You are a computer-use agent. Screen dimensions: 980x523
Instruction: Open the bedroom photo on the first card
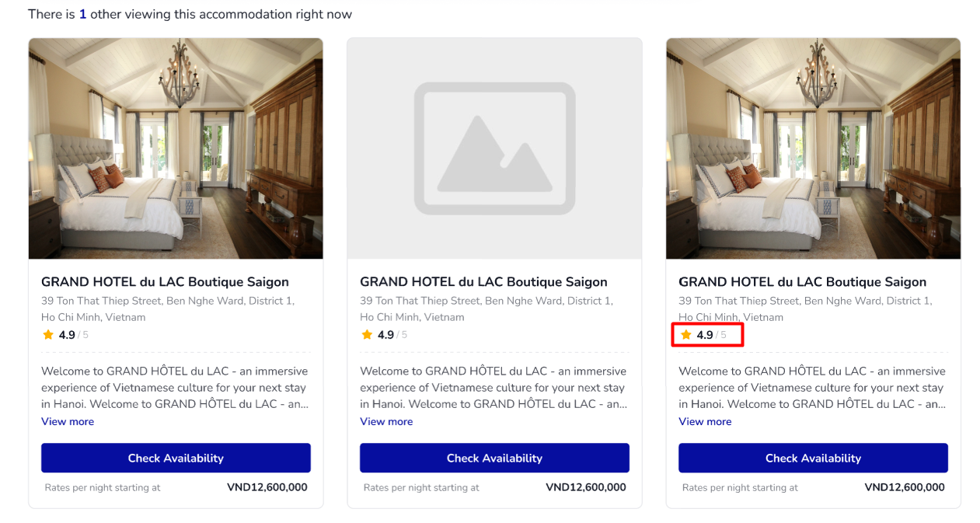[x=176, y=148]
